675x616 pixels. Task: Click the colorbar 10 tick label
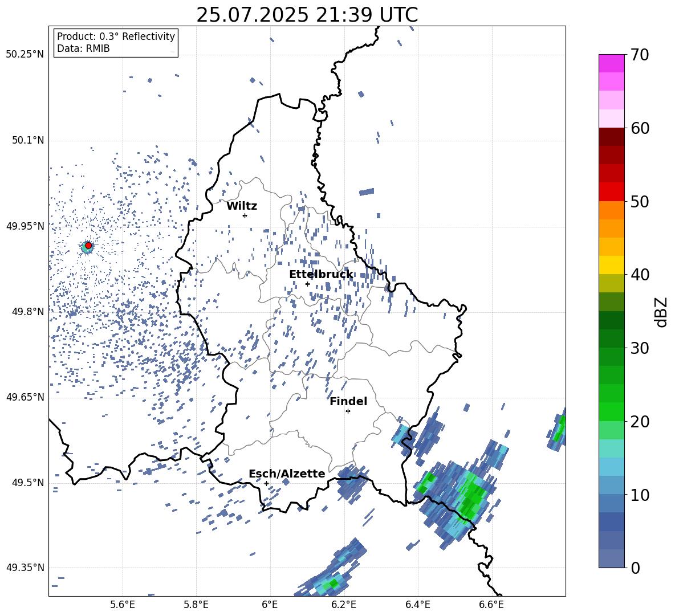point(640,495)
